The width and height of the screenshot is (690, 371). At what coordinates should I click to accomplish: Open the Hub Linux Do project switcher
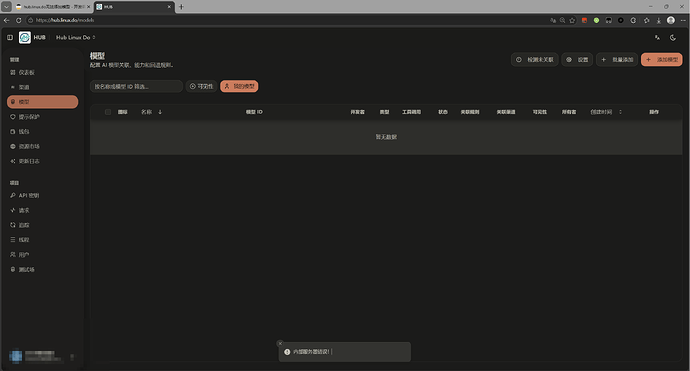[x=75, y=37]
